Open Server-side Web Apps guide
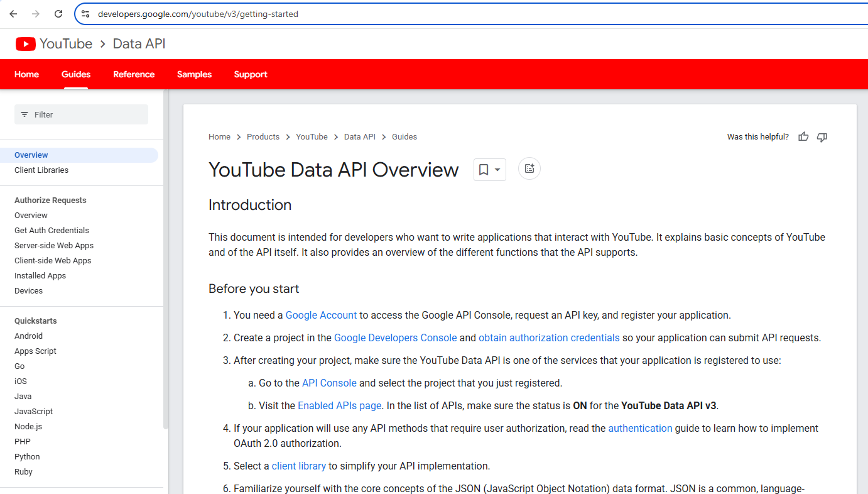The width and height of the screenshot is (868, 494). tap(54, 246)
